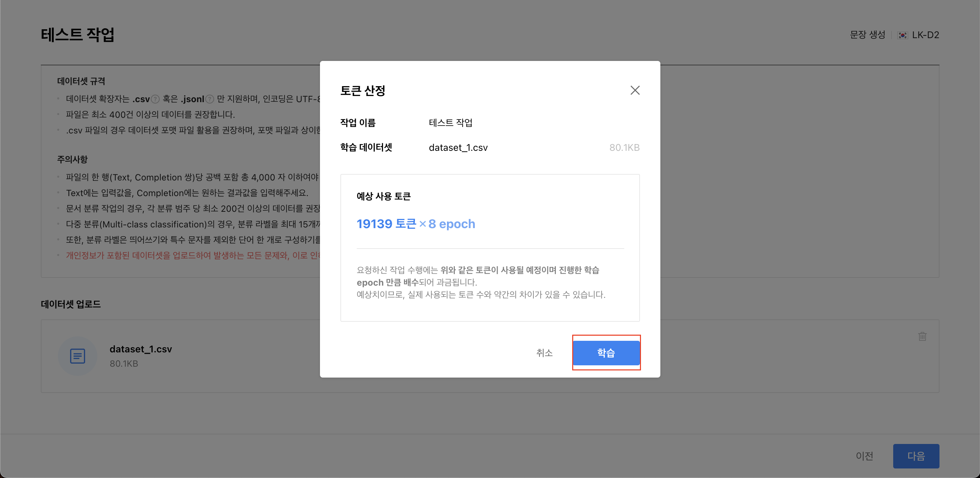This screenshot has width=980, height=478.
Task: Open the .csv help question mark icon
Action: (x=155, y=99)
